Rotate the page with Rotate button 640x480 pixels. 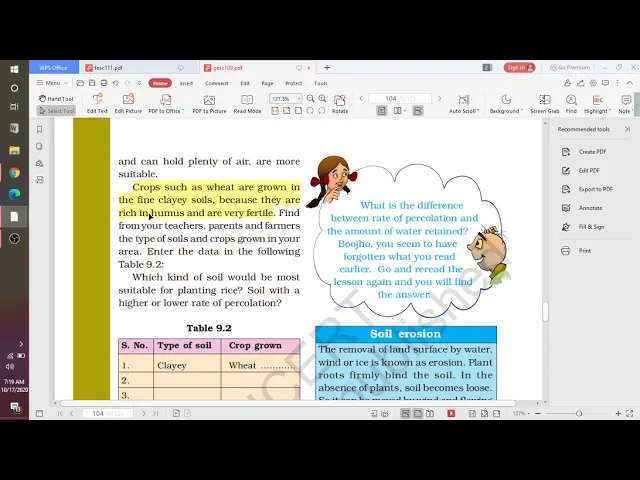point(340,104)
